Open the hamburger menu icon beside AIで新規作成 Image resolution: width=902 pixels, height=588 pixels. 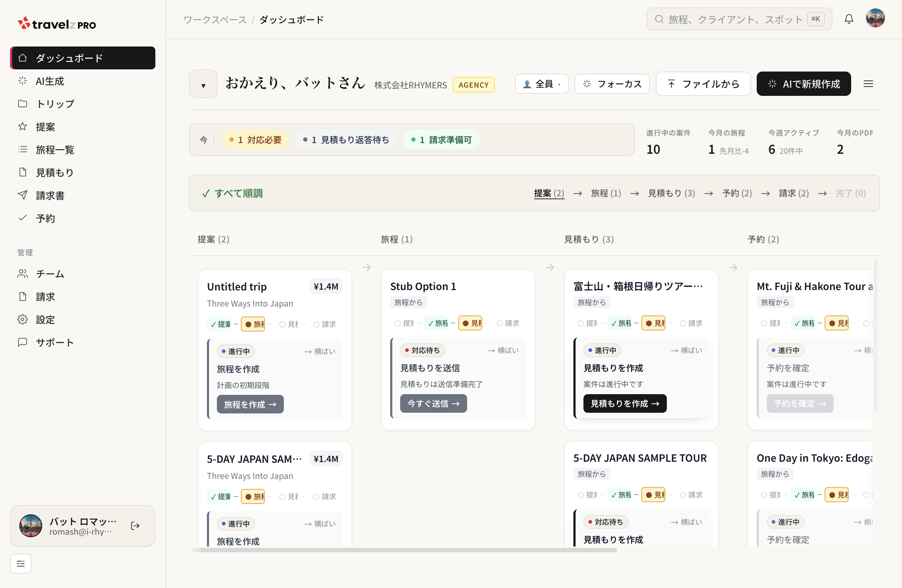click(x=868, y=84)
